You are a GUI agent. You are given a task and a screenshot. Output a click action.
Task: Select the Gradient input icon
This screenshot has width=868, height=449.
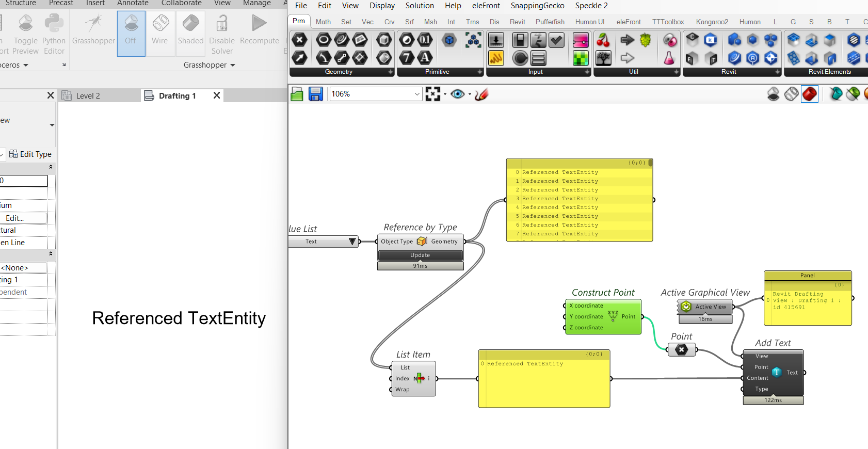(x=581, y=40)
